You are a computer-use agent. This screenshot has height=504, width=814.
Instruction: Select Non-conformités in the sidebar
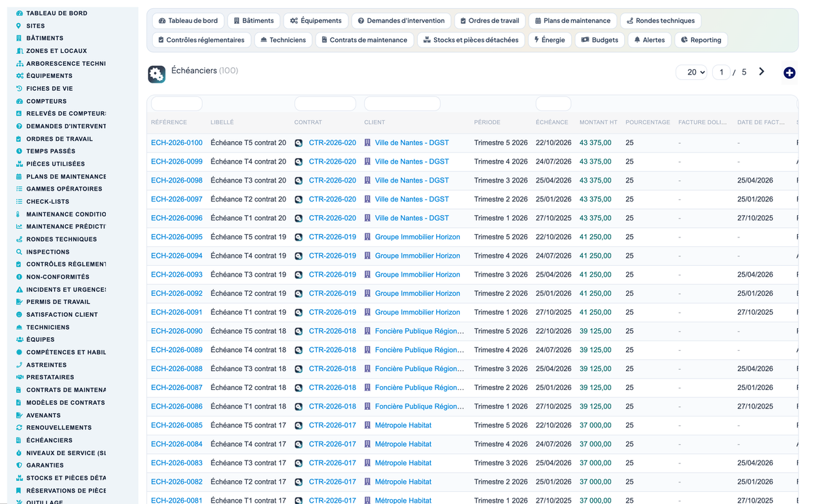click(58, 277)
